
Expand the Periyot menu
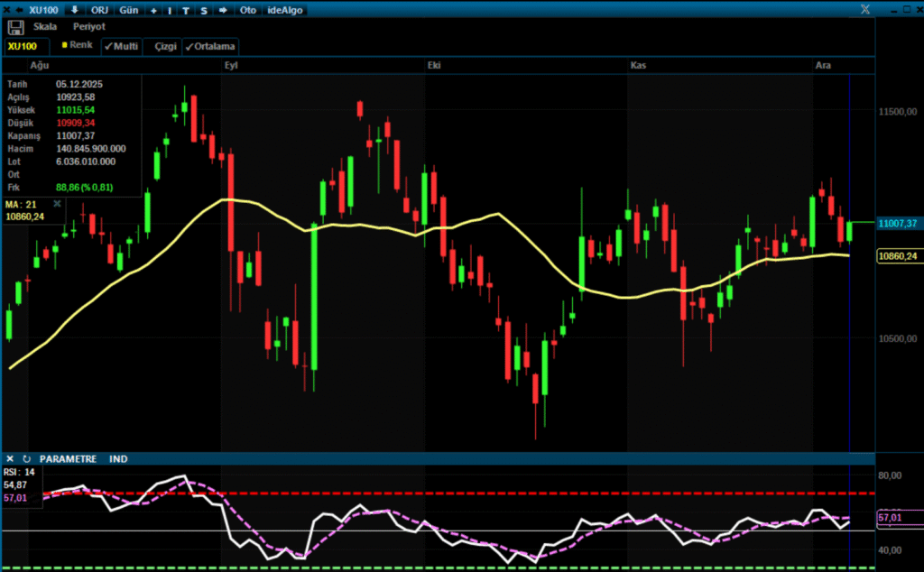(x=89, y=27)
